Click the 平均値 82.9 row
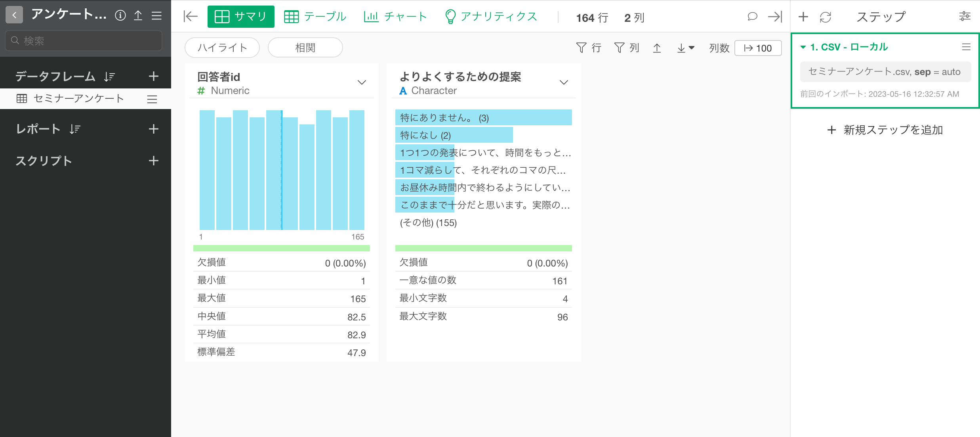Image resolution: width=980 pixels, height=437 pixels. (x=282, y=334)
